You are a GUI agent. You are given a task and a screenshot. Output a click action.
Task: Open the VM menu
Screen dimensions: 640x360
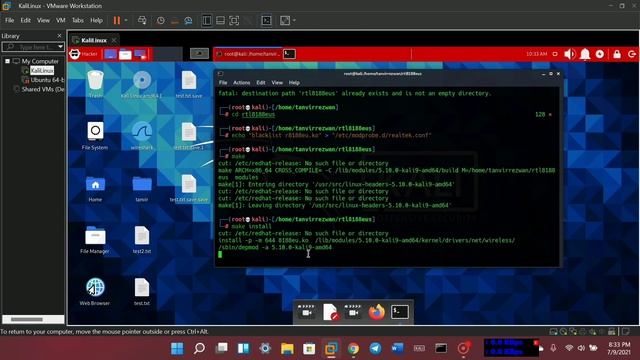[61, 20]
